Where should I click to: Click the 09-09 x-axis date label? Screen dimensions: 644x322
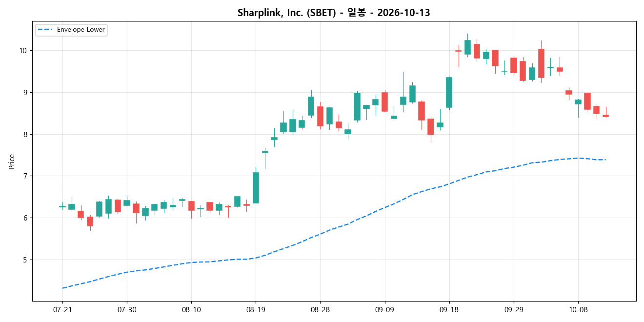pos(384,310)
